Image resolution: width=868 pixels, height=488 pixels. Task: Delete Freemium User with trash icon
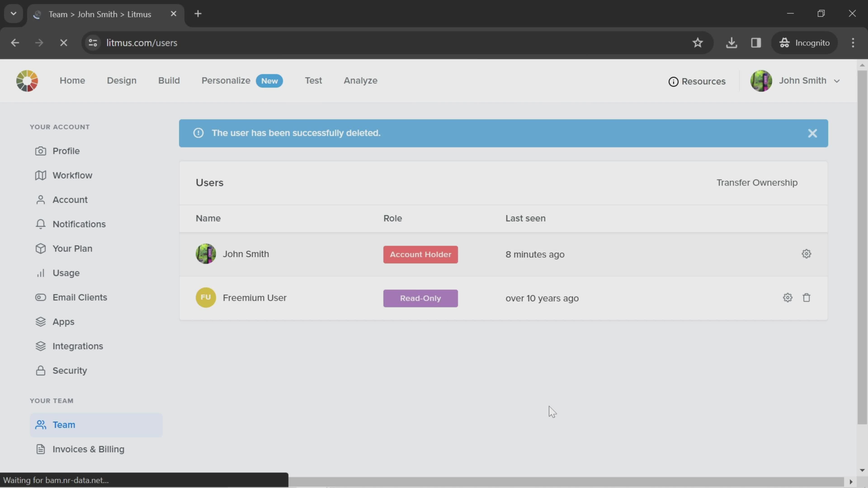click(x=806, y=298)
